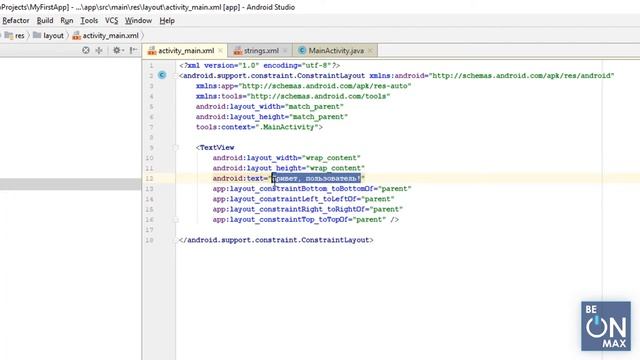
Task: Open the Tools menu
Action: pyautogui.click(x=89, y=20)
